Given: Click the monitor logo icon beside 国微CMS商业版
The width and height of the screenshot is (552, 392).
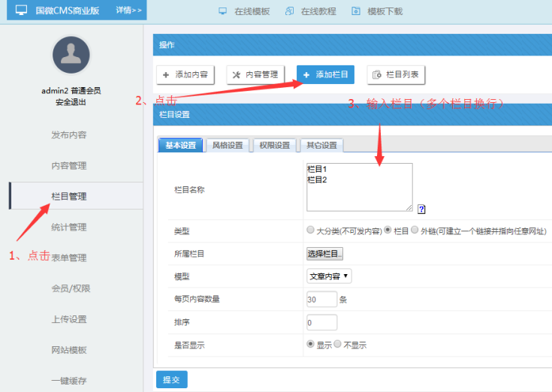Looking at the screenshot, I should (21, 11).
